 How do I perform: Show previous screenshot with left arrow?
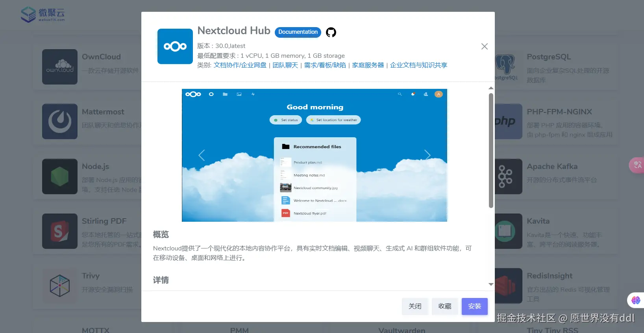(202, 155)
